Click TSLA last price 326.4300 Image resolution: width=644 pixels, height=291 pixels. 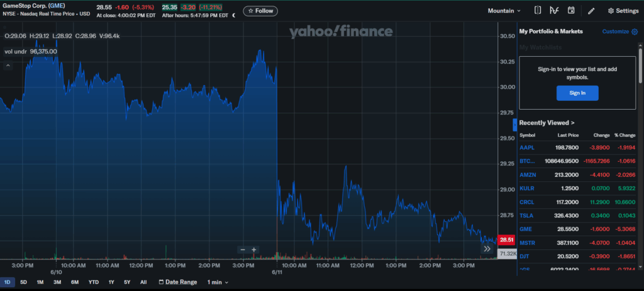(x=568, y=215)
